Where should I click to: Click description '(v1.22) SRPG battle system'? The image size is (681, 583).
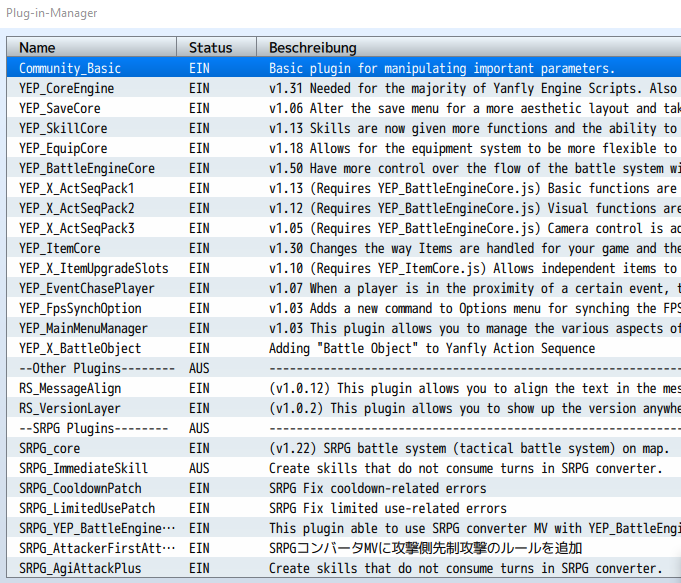click(x=469, y=448)
